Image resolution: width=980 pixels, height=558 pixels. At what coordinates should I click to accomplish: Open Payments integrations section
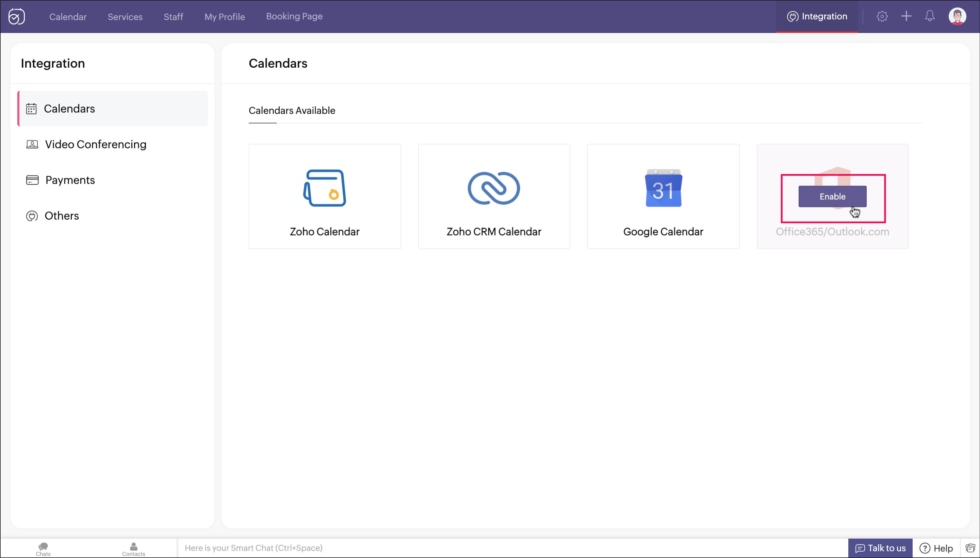(70, 180)
